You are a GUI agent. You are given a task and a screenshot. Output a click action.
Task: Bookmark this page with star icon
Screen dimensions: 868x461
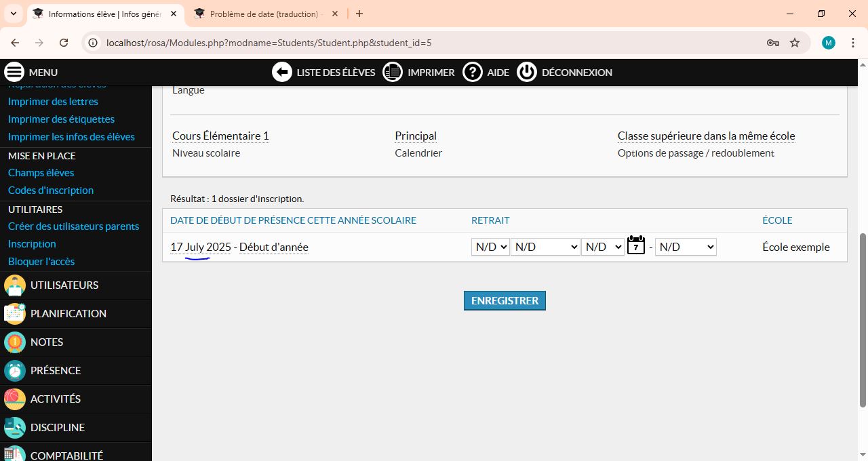pyautogui.click(x=795, y=43)
